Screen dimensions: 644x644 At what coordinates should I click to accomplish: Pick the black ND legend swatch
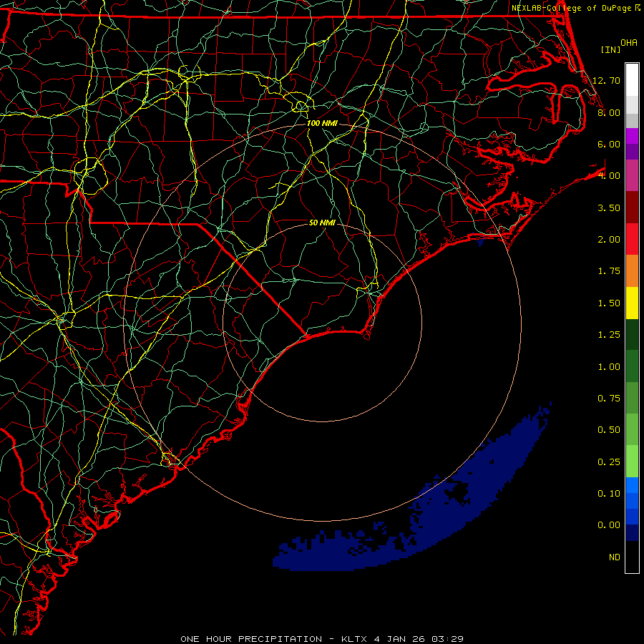point(632,557)
